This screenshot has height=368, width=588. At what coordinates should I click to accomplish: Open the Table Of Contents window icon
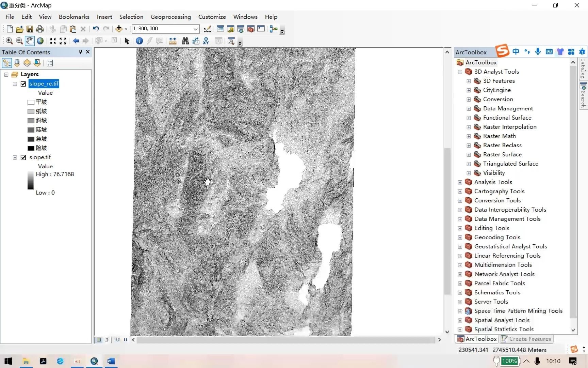[x=220, y=29]
